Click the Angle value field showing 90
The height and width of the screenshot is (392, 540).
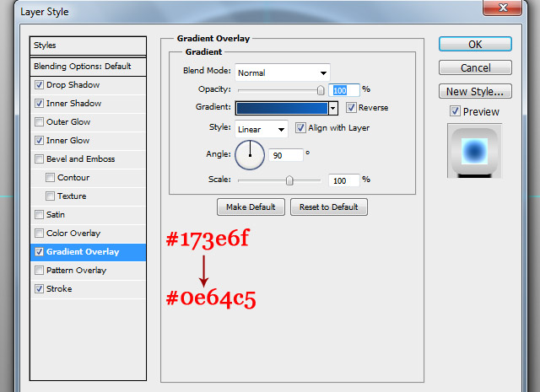pos(286,155)
